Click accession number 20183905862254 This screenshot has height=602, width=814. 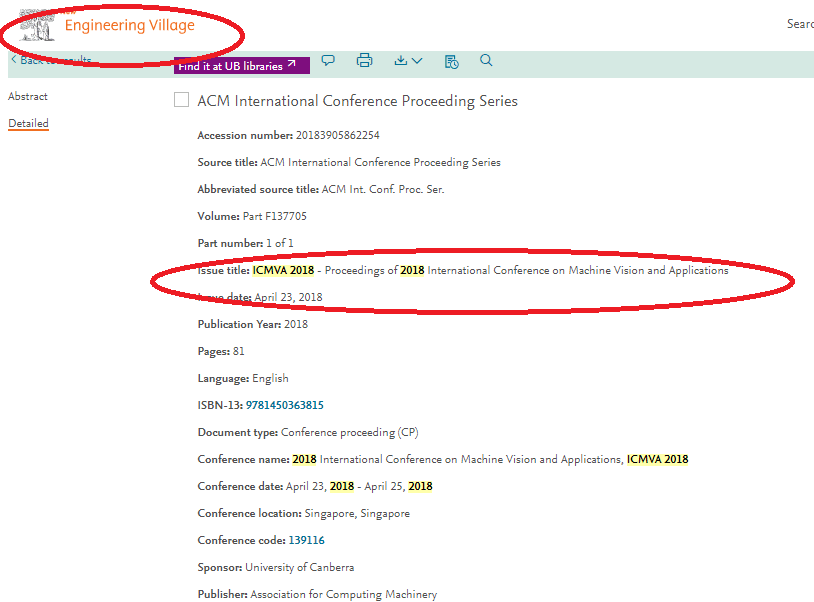point(337,135)
